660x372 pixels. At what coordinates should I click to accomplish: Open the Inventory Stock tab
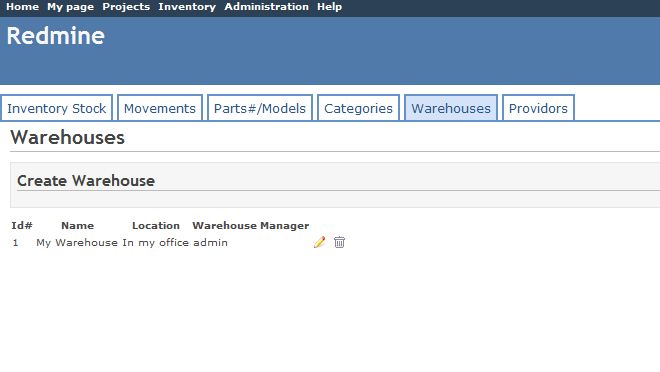(56, 108)
